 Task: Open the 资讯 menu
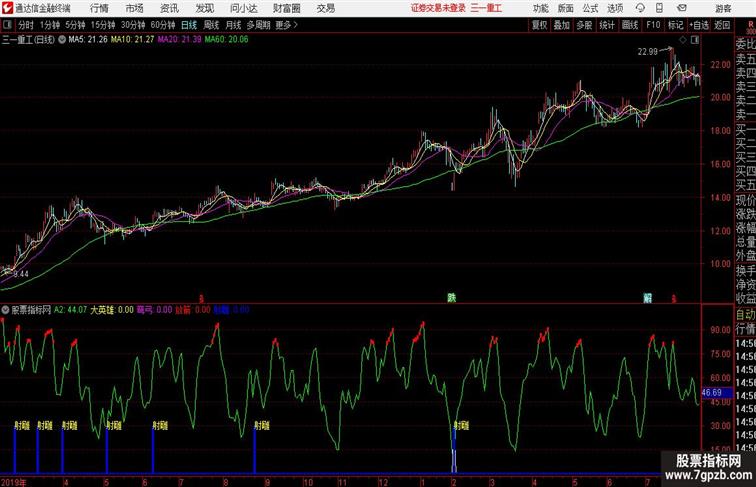[169, 8]
